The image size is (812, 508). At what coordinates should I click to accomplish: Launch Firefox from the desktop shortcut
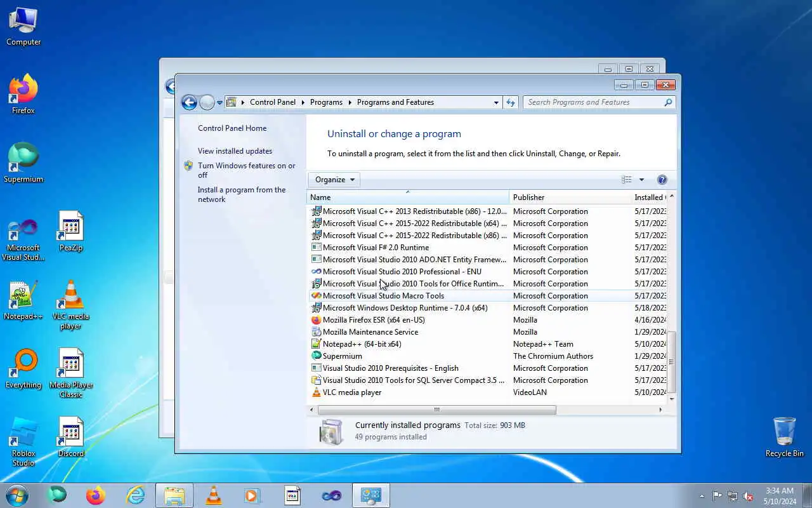pyautogui.click(x=23, y=95)
